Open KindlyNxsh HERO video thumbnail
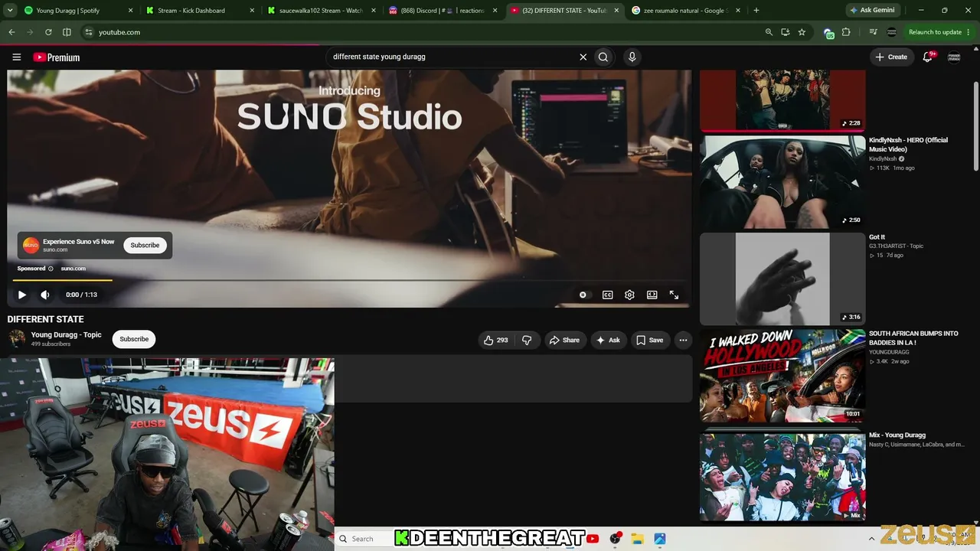Image resolution: width=980 pixels, height=551 pixels. point(782,182)
